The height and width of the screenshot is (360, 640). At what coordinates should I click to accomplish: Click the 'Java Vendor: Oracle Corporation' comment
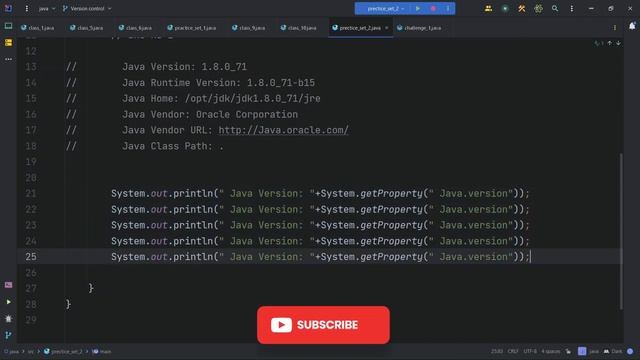[x=210, y=115]
